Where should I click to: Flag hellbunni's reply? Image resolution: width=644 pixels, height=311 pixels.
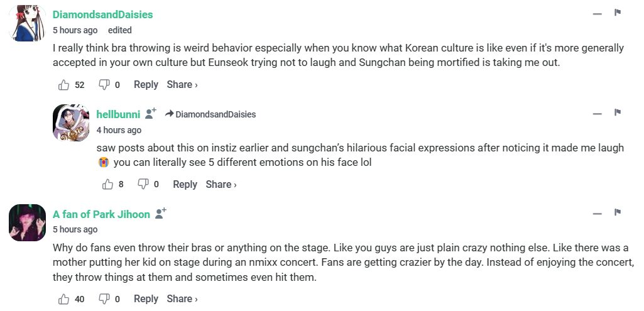pos(618,112)
